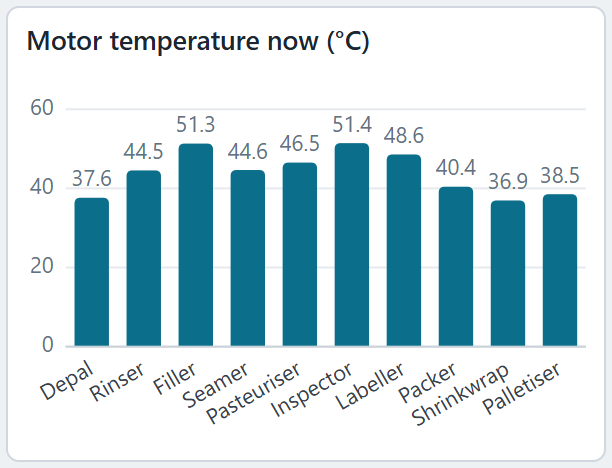The height and width of the screenshot is (468, 612).
Task: Click the Pasteuriser temperature bar
Action: point(300,254)
